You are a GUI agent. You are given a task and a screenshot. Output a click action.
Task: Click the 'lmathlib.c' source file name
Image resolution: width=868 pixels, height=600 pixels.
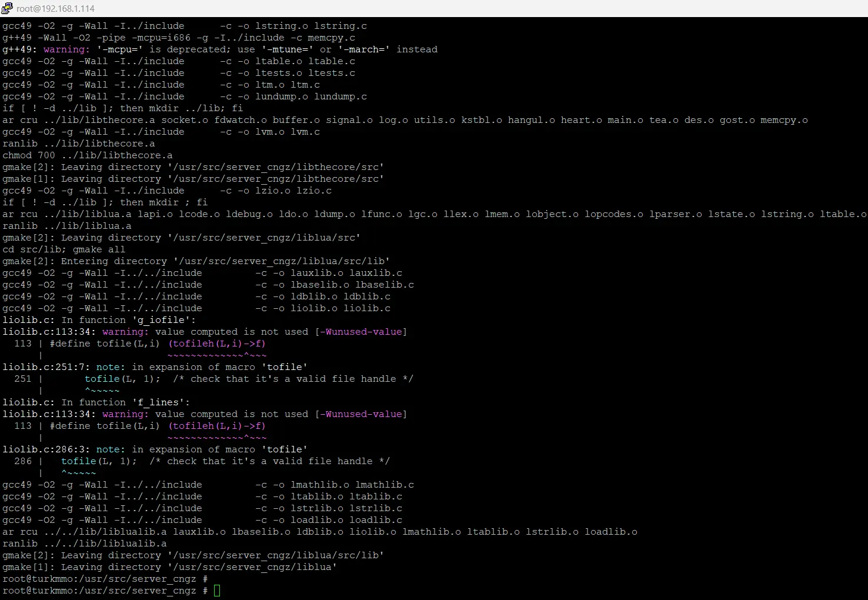[x=384, y=485]
